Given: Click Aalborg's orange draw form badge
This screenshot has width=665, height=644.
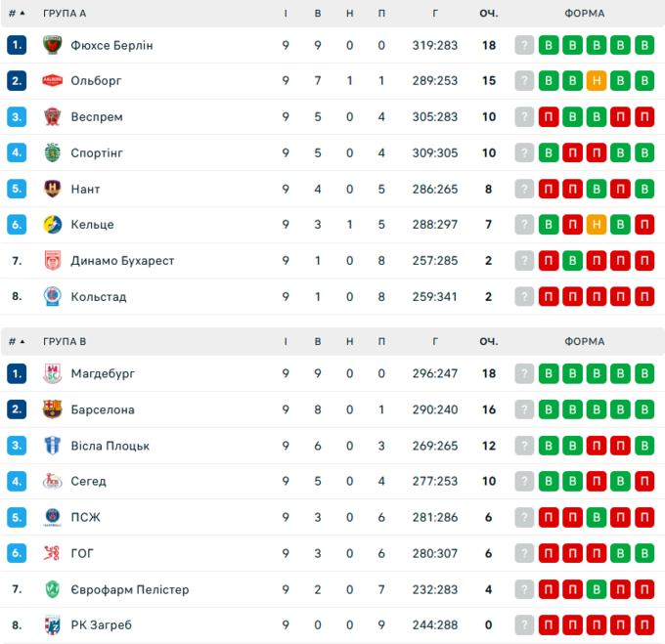Looking at the screenshot, I should click(597, 81).
